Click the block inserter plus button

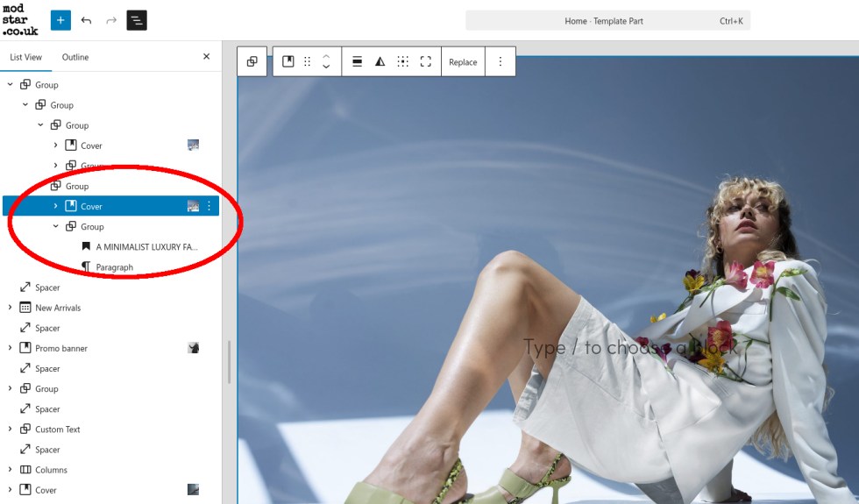[60, 20]
